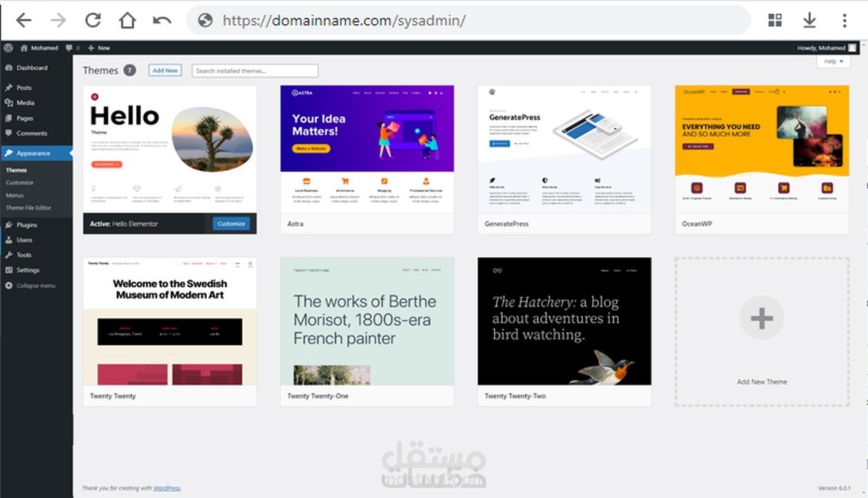
Task: Click the Active: Hello Elementor label
Action: [124, 224]
